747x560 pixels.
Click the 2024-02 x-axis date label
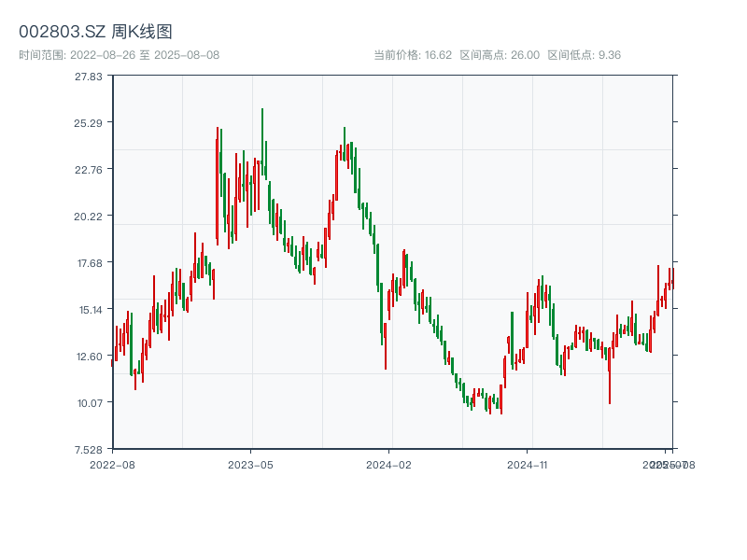tap(388, 464)
